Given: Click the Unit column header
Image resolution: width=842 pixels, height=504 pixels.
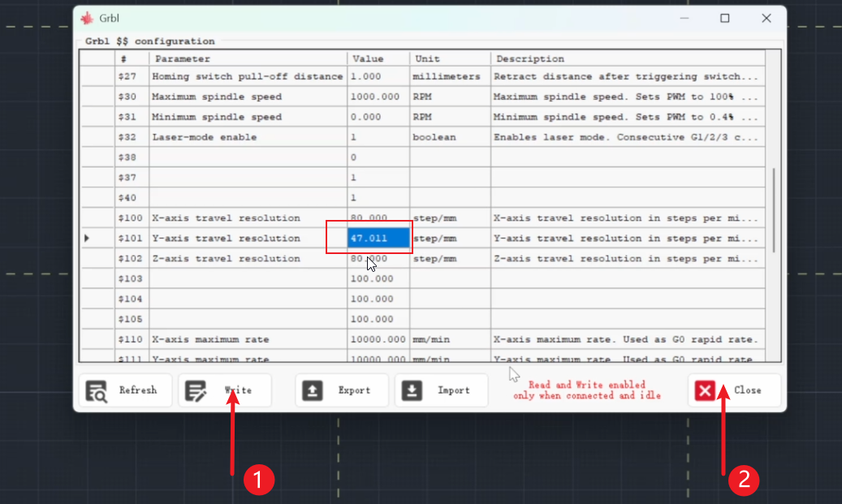Looking at the screenshot, I should click(x=449, y=58).
